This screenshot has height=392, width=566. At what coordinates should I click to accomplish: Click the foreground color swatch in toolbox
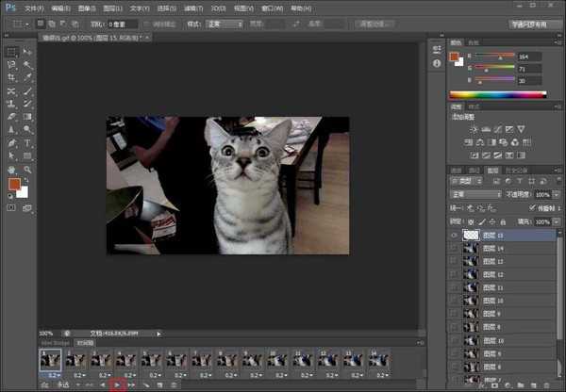[x=14, y=185]
